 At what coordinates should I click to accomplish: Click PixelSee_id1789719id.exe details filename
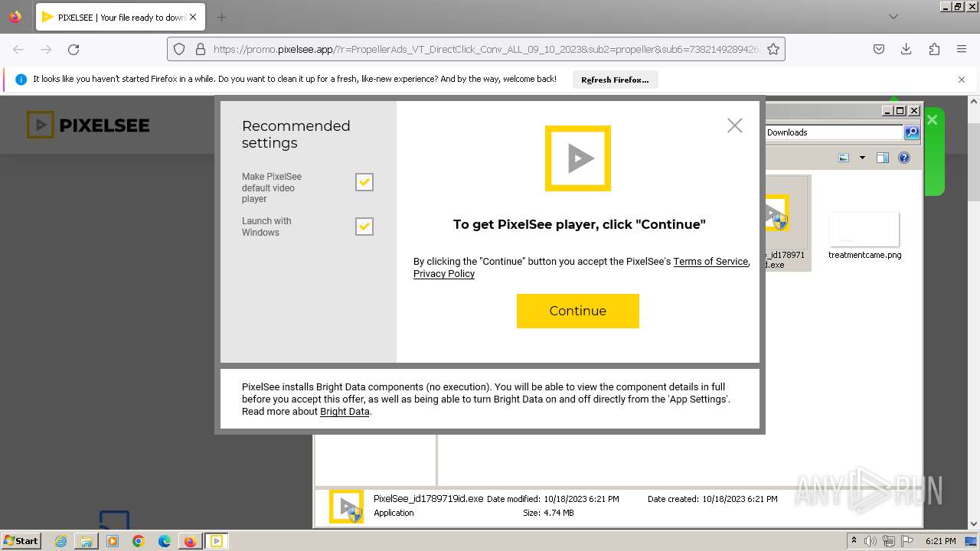tap(428, 498)
